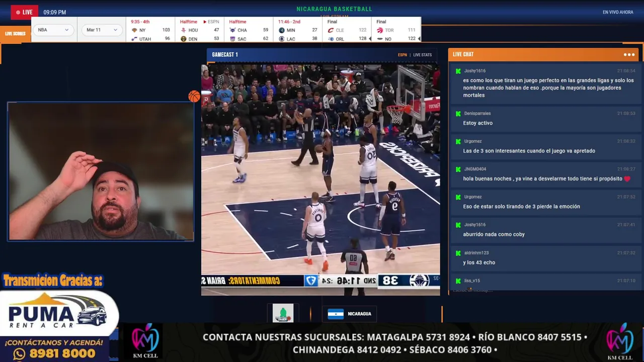Image resolution: width=644 pixels, height=362 pixels.
Task: Click the Charlotte Hornets team logo
Action: tap(232, 30)
